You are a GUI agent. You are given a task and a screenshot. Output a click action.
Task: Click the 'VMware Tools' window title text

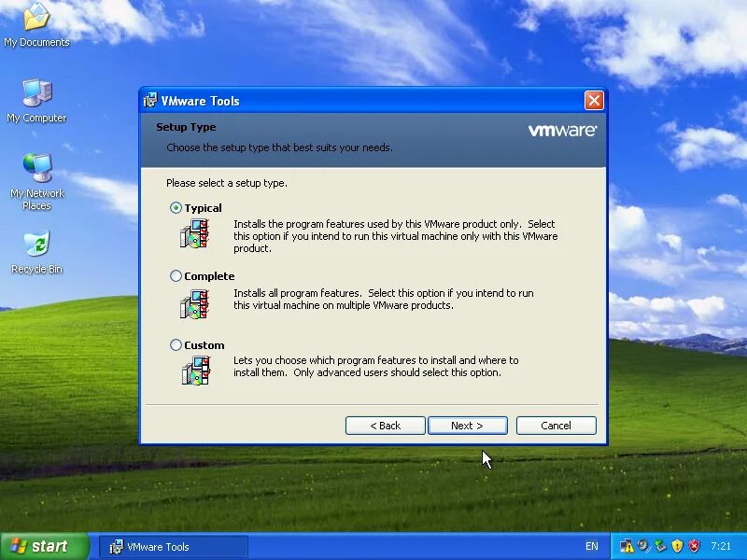click(x=200, y=101)
